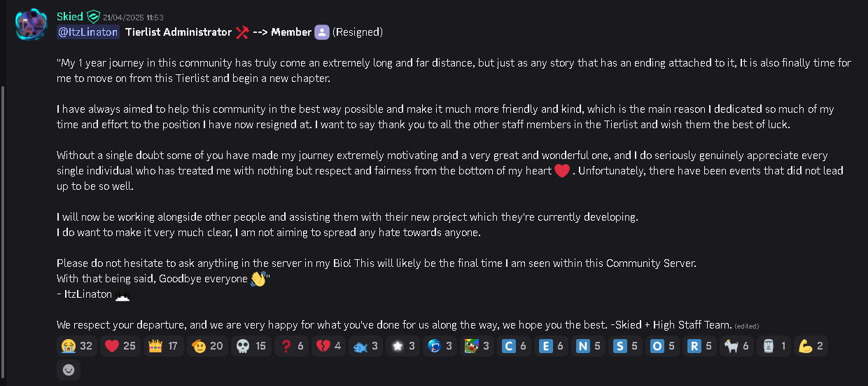This screenshot has height=386, width=868.
Task: Open Skied's profile from username
Action: (69, 17)
